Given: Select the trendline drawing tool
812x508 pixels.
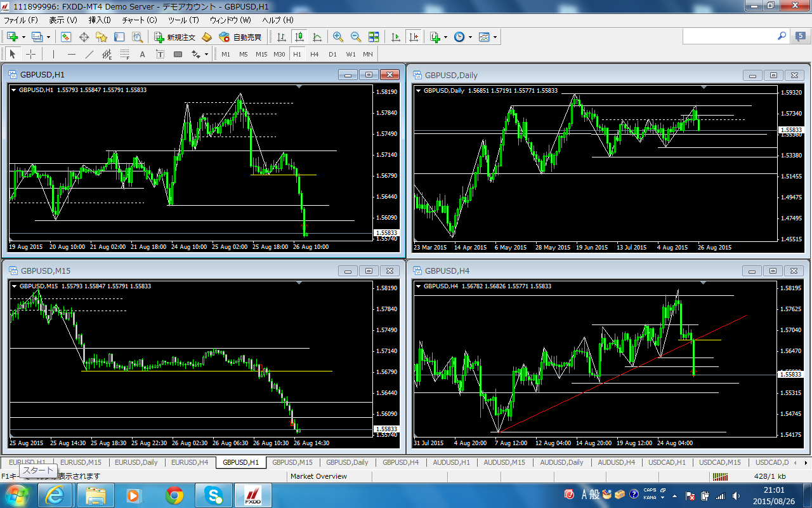Looking at the screenshot, I should click(89, 54).
